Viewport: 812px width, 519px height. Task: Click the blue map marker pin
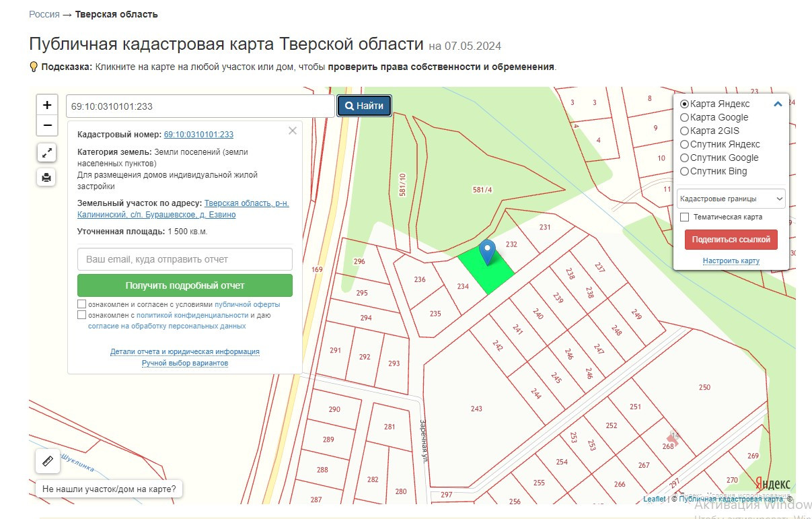(487, 252)
